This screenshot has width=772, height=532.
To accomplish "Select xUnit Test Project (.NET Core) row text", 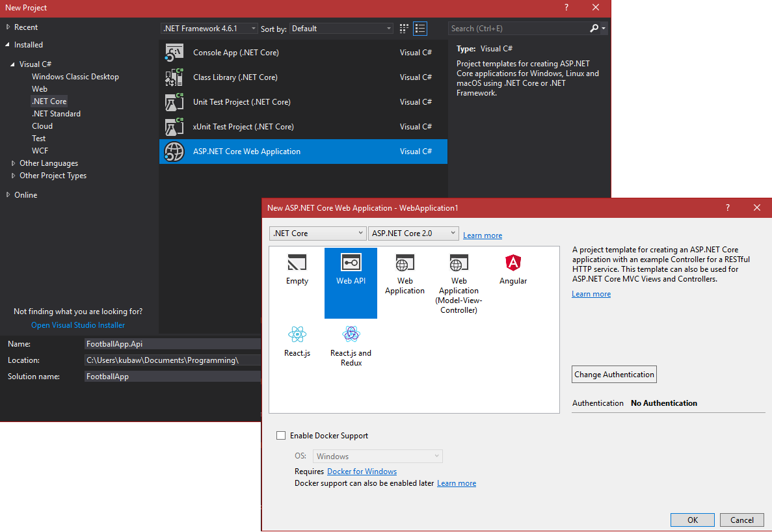I will pos(243,126).
